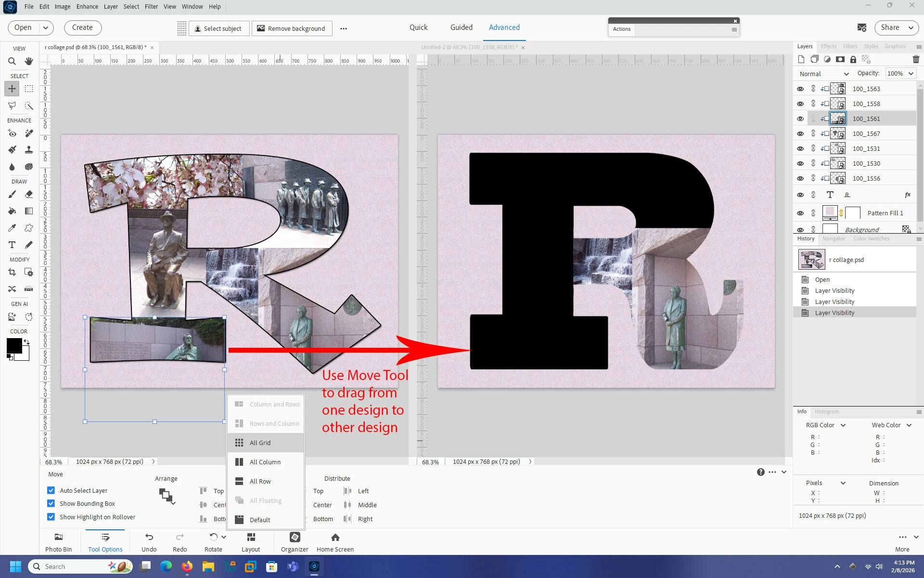Open the Filter menu
Screen dimensions: 924x578
tap(151, 6)
